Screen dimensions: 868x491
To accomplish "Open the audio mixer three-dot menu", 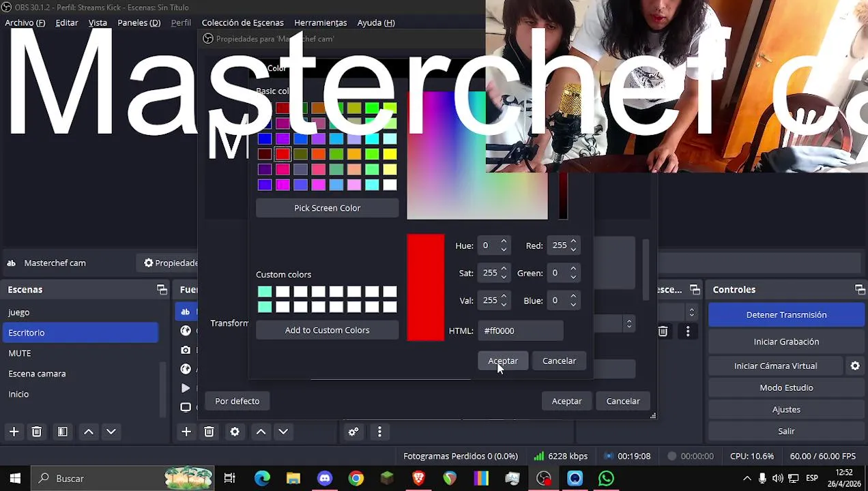I will coord(379,432).
